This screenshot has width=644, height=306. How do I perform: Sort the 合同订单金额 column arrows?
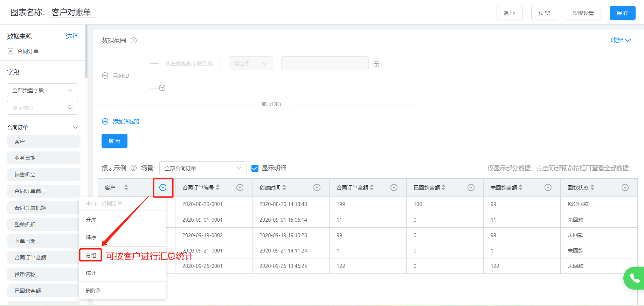click(372, 187)
